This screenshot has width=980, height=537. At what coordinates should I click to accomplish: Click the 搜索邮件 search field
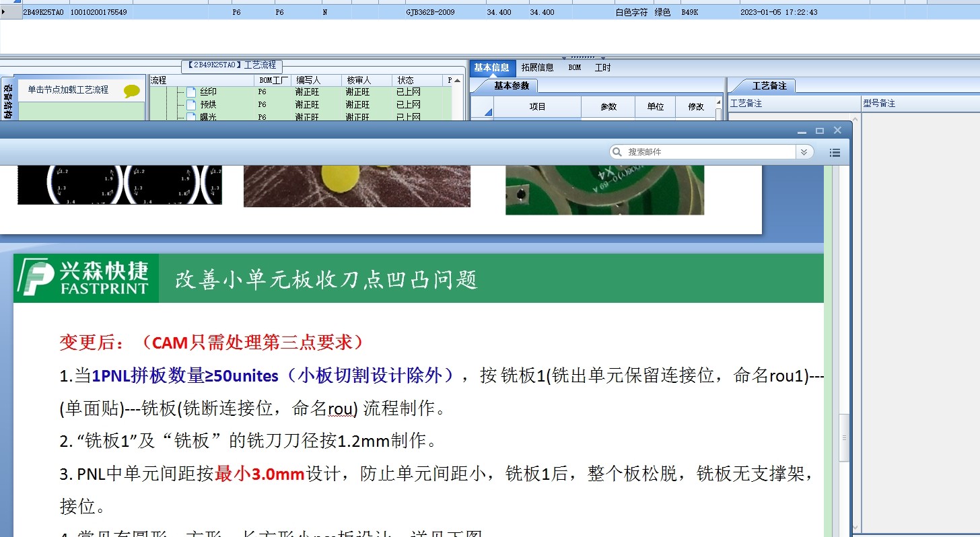[710, 152]
